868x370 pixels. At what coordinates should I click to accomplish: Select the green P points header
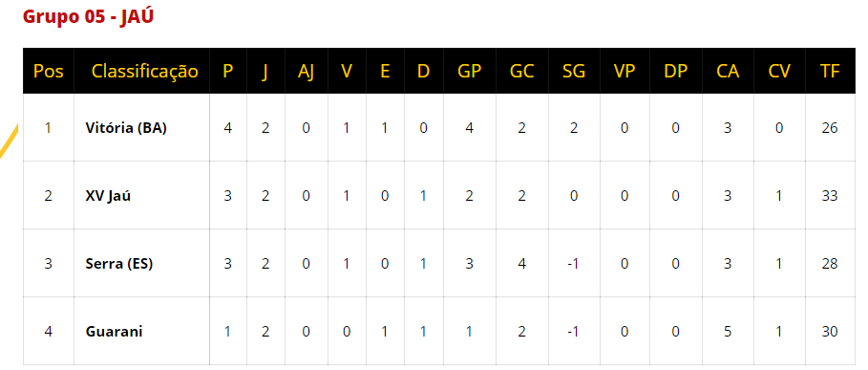pyautogui.click(x=227, y=71)
